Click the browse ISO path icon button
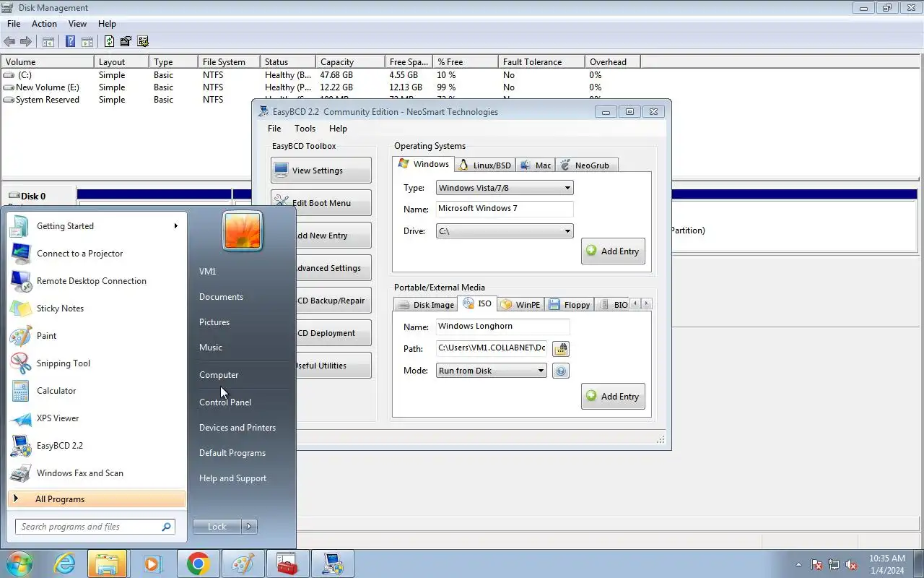The image size is (924, 578). click(x=561, y=349)
